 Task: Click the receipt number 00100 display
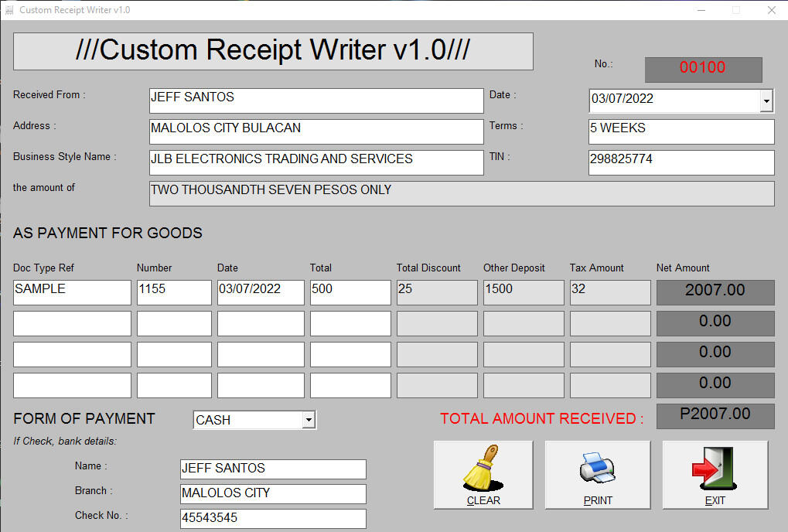pos(702,70)
